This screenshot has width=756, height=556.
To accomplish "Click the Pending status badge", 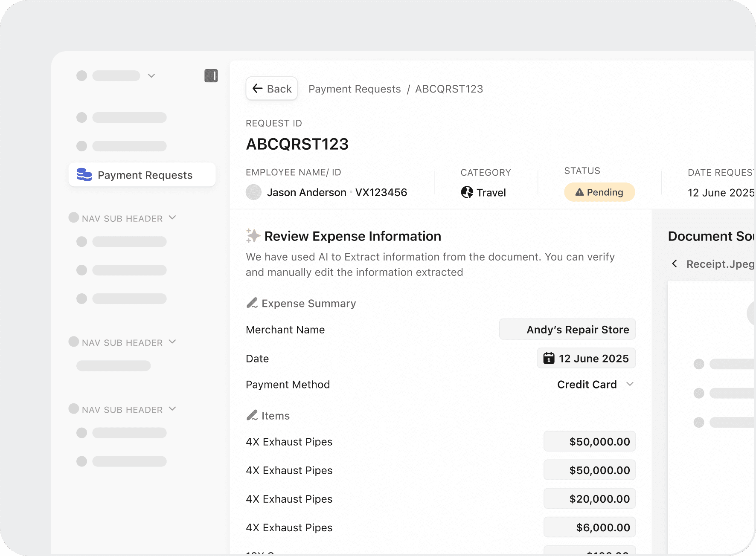I will coord(599,192).
